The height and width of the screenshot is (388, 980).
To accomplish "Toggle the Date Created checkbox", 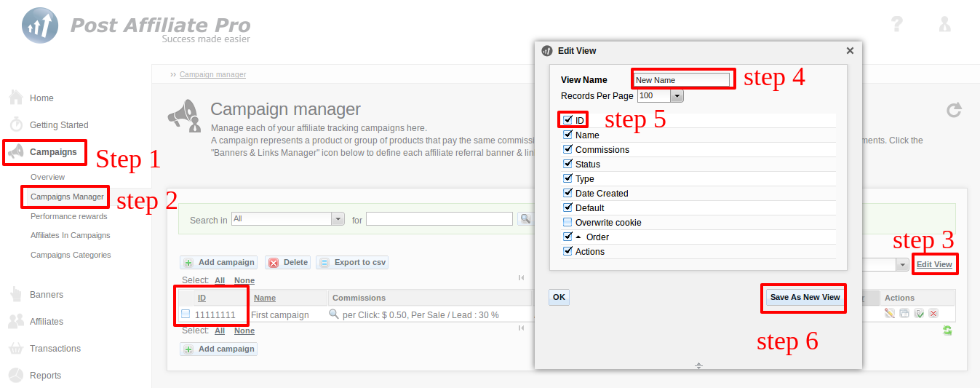I will pyautogui.click(x=567, y=192).
